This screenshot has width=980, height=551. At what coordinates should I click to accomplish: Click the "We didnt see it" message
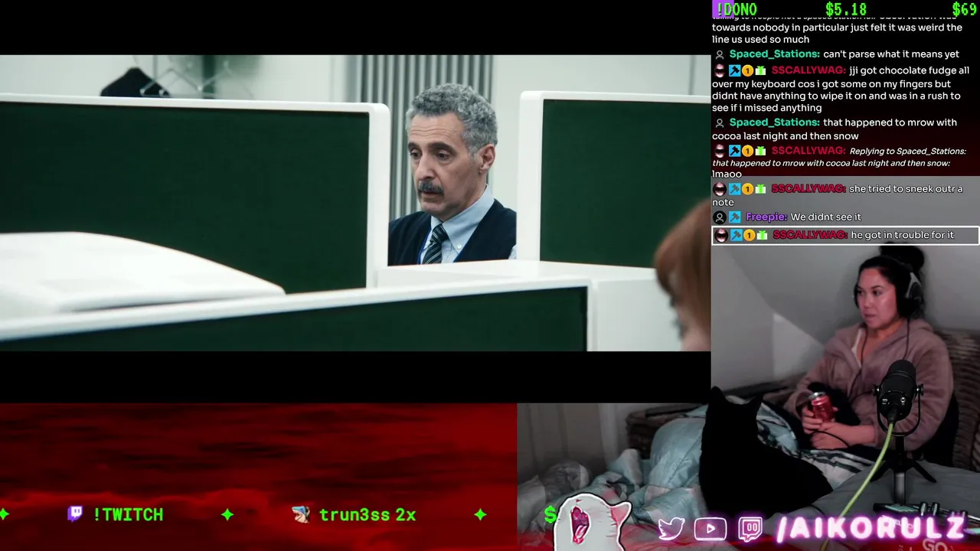[825, 217]
